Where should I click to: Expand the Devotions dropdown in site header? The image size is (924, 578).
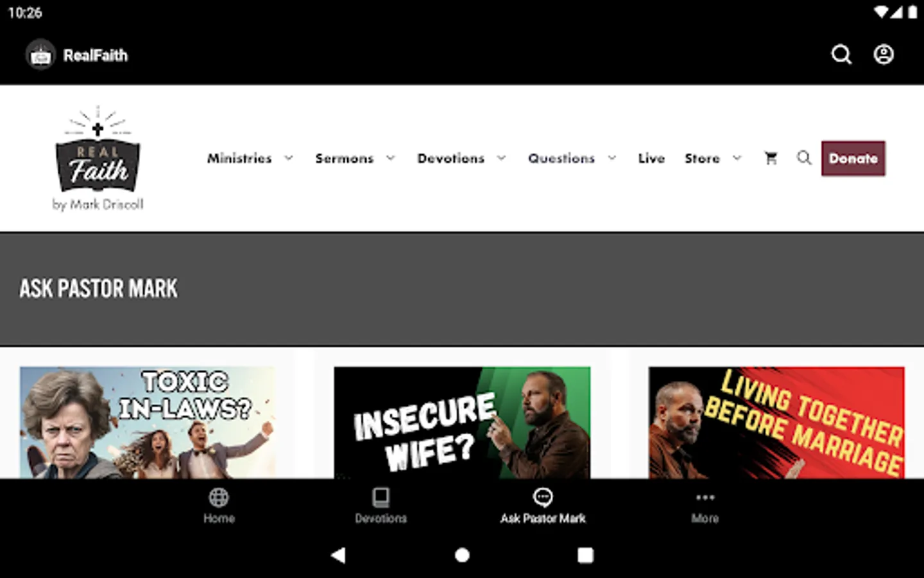pos(461,158)
